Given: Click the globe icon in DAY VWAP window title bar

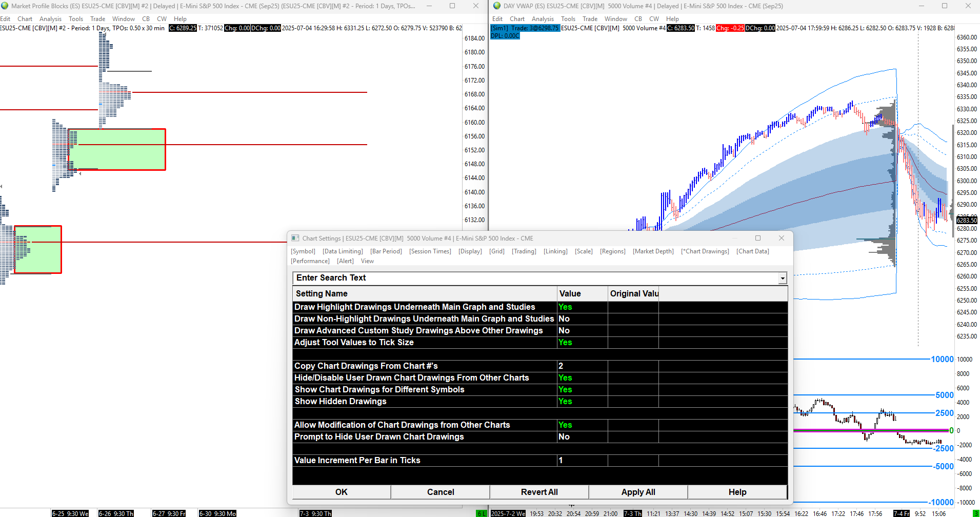Looking at the screenshot, I should (x=496, y=6).
